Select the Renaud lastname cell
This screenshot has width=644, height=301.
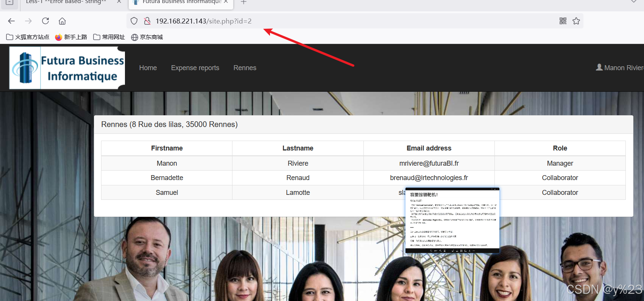coord(298,178)
